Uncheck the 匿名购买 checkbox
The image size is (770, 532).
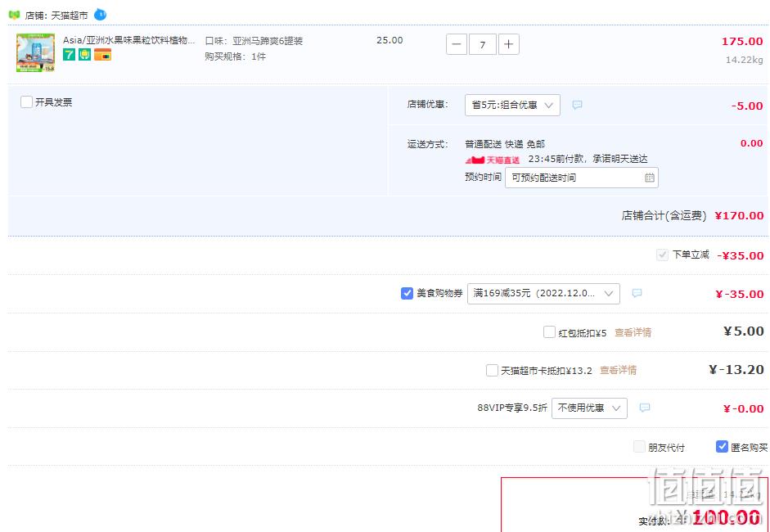point(722,447)
